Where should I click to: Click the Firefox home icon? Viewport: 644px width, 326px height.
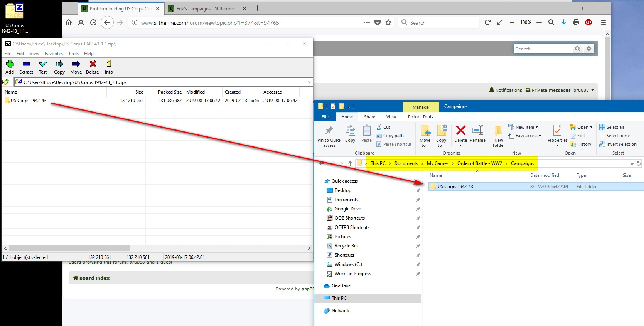[x=69, y=23]
